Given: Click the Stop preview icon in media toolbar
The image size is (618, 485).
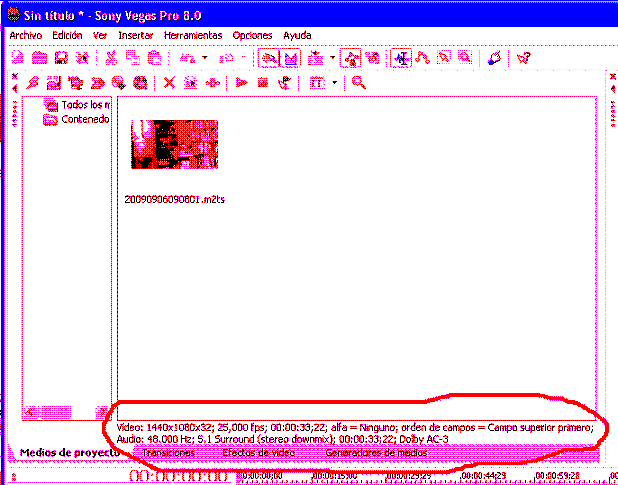Looking at the screenshot, I should click(264, 83).
